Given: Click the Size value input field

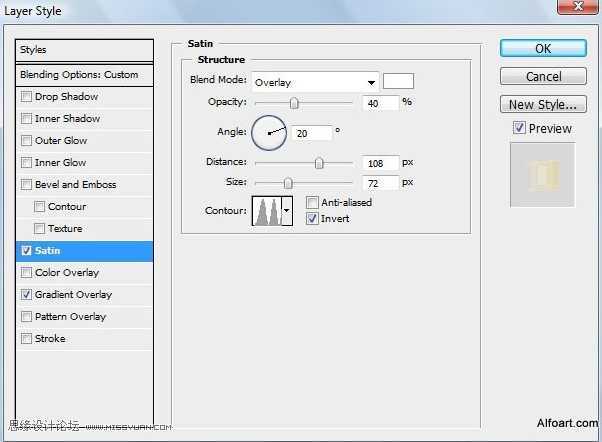Looking at the screenshot, I should point(380,183).
